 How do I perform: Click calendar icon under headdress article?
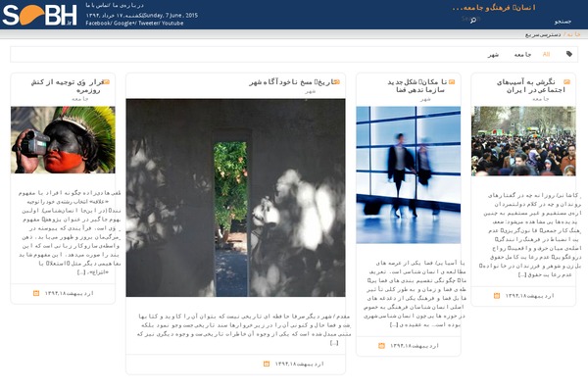click(36, 293)
